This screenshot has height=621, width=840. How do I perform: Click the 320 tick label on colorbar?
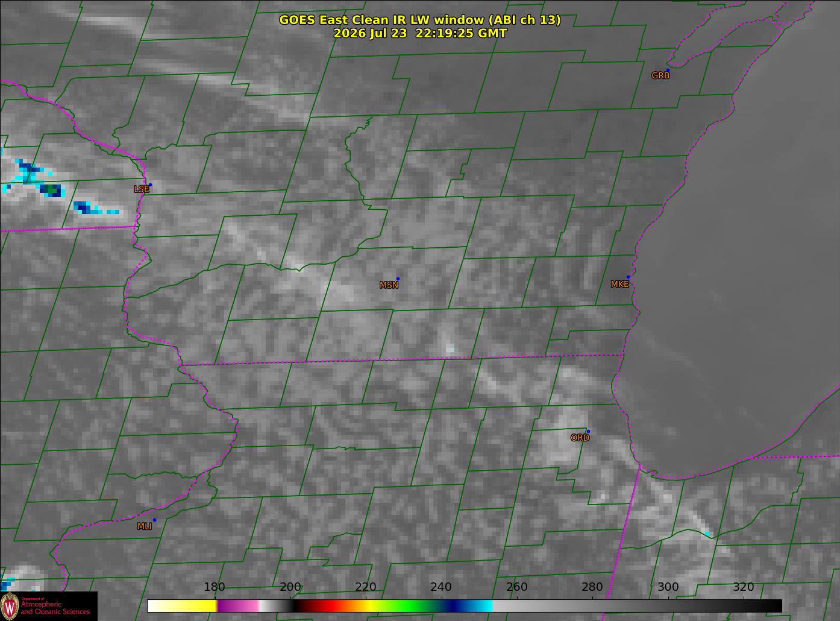point(744,587)
